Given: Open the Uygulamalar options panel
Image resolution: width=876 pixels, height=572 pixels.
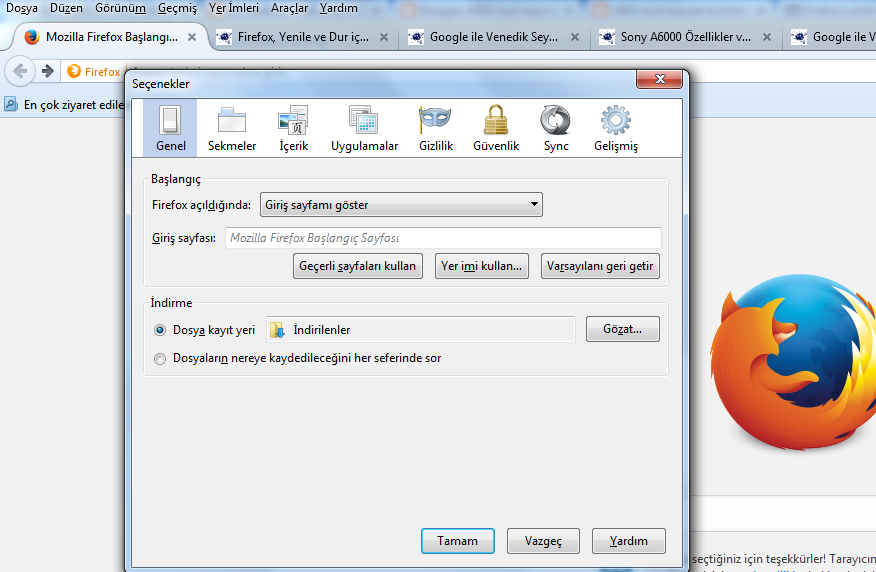Looking at the screenshot, I should coord(364,128).
